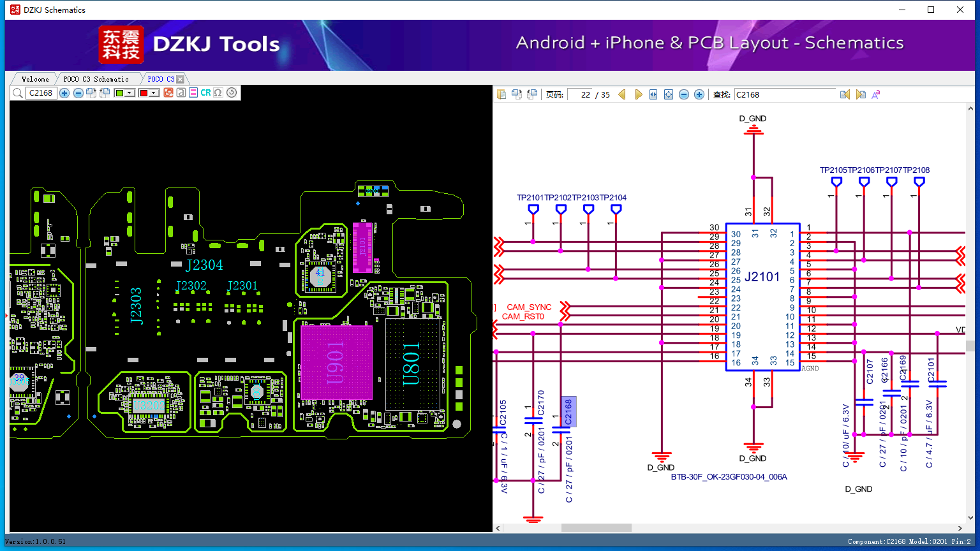
Task: Click test point TP2104 label
Action: click(613, 198)
